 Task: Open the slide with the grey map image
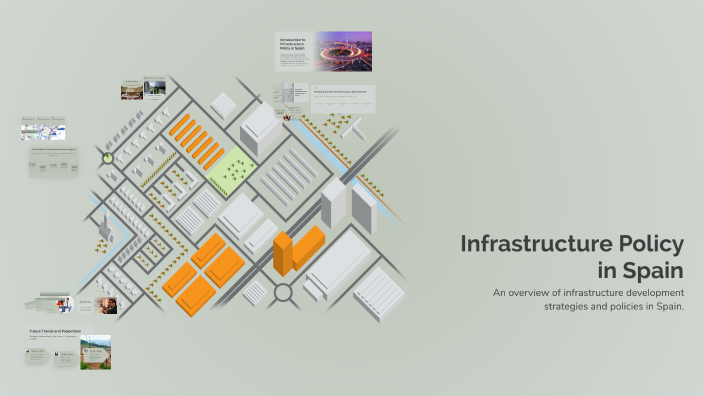click(x=290, y=92)
